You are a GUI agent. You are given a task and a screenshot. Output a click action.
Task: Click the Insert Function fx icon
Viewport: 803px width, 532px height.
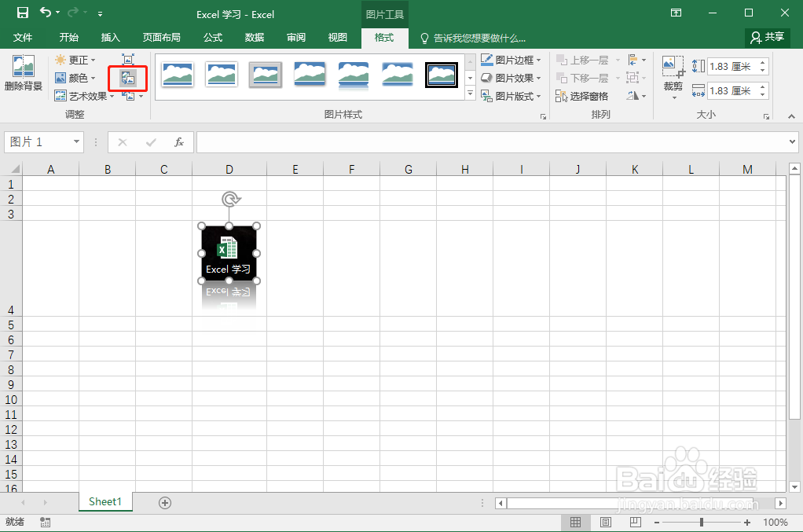(178, 141)
